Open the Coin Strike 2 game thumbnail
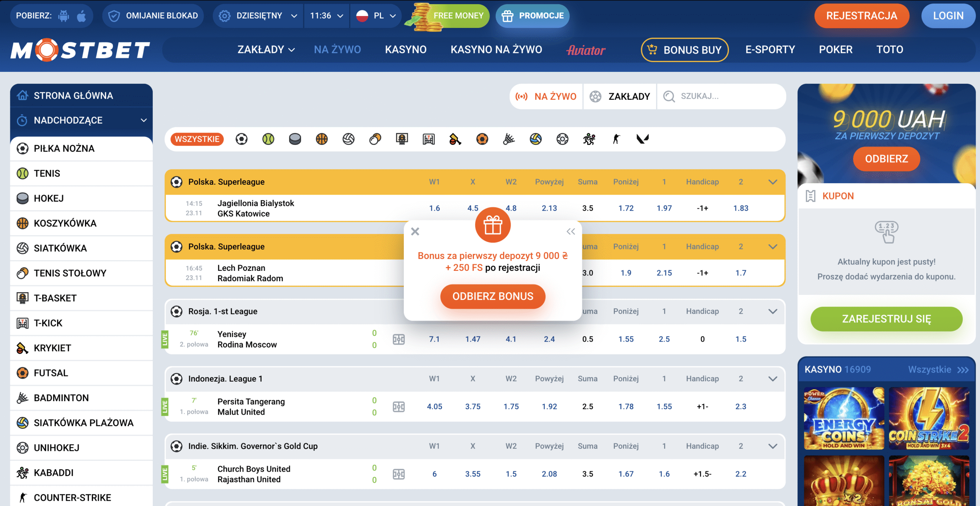The height and width of the screenshot is (506, 980). pyautogui.click(x=929, y=418)
